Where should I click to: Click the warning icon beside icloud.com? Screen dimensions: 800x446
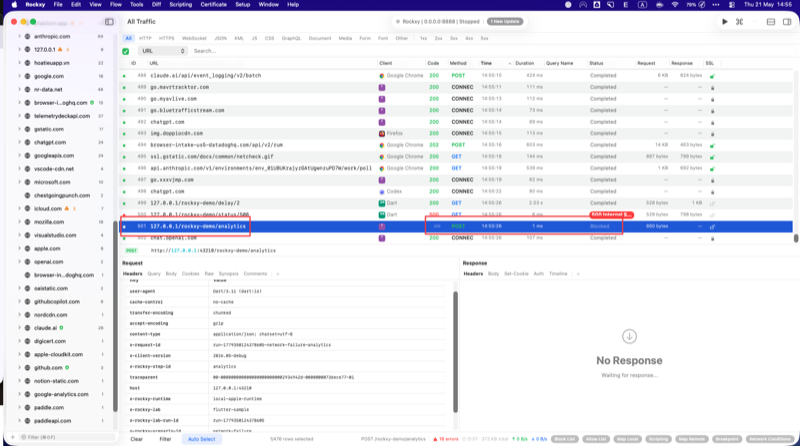[67, 208]
